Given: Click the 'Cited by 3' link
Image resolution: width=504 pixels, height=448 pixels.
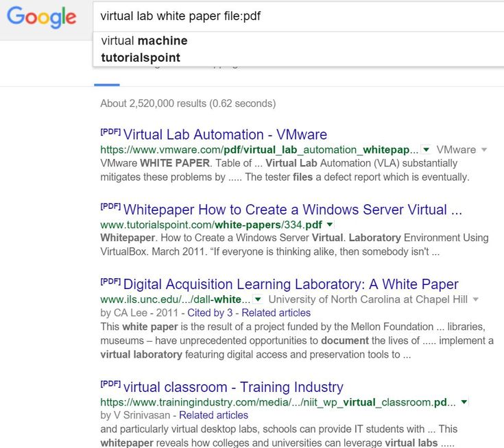Looking at the screenshot, I should [210, 313].
